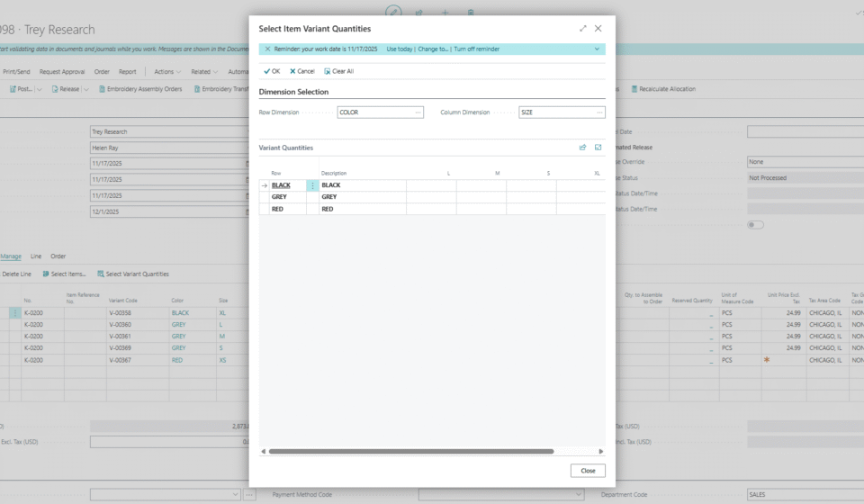Click the Description column header
Screen dimensions: 864x504
(x=334, y=173)
